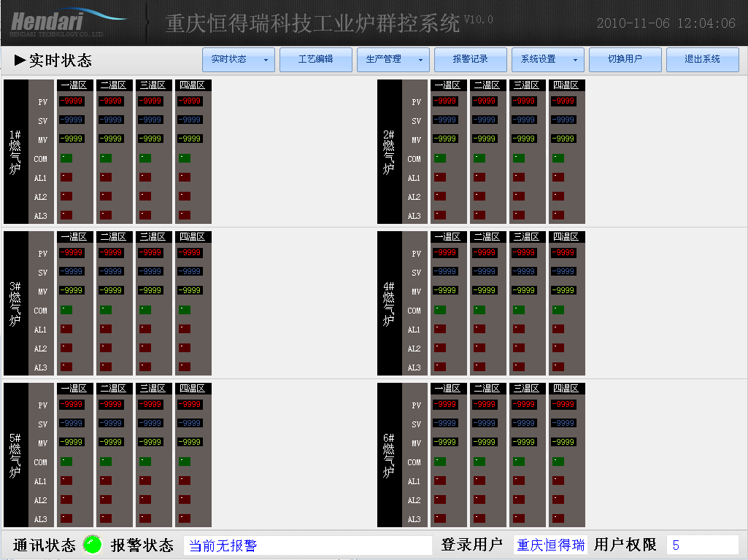Toggle COM lamp of 4# furnace 二温区
Screen dimensions: 748x560
[x=478, y=310]
